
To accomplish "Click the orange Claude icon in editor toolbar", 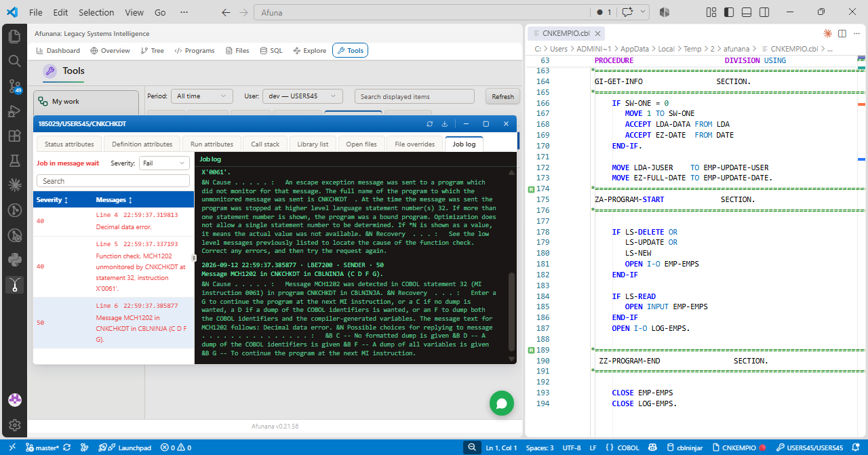I will point(827,33).
